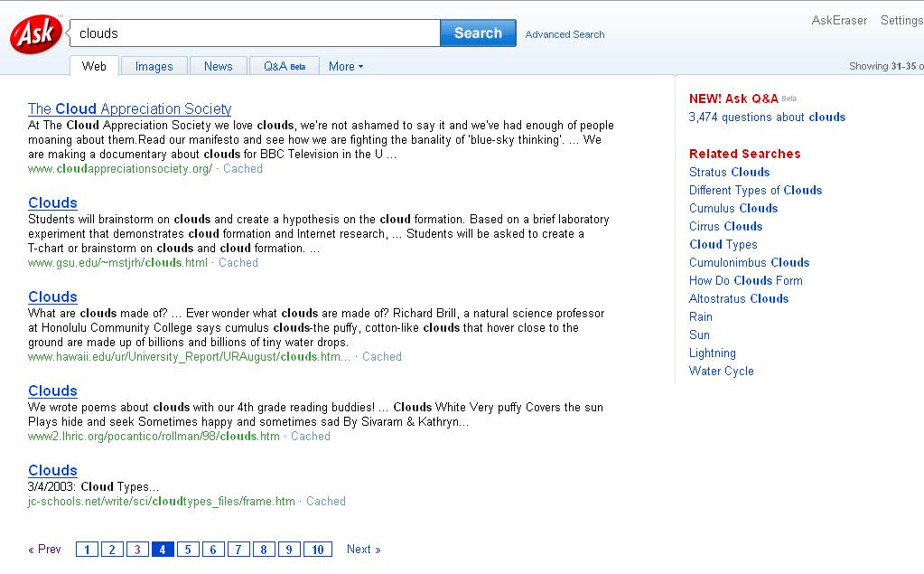This screenshot has height=574, width=924.
Task: Open Altostratus Clouds related search
Action: (x=738, y=298)
